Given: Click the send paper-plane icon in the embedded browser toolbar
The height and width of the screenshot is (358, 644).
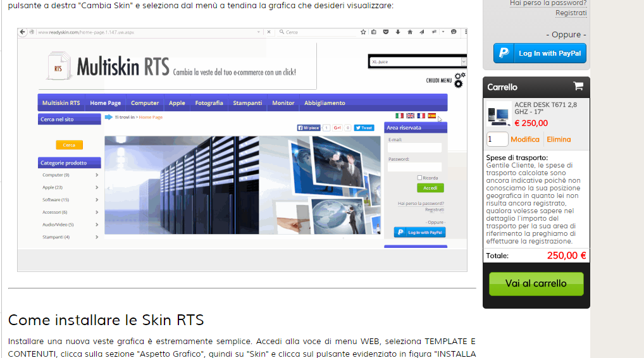Looking at the screenshot, I should point(422,32).
